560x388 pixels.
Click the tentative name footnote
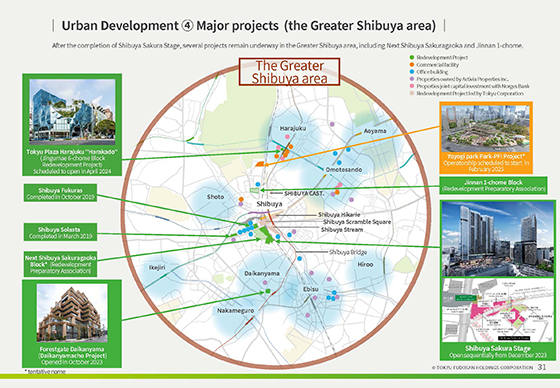[x=45, y=372]
